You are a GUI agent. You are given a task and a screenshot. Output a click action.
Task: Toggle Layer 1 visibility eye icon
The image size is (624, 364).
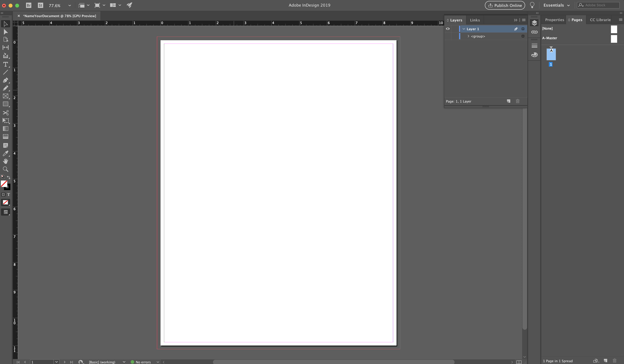[x=448, y=29]
